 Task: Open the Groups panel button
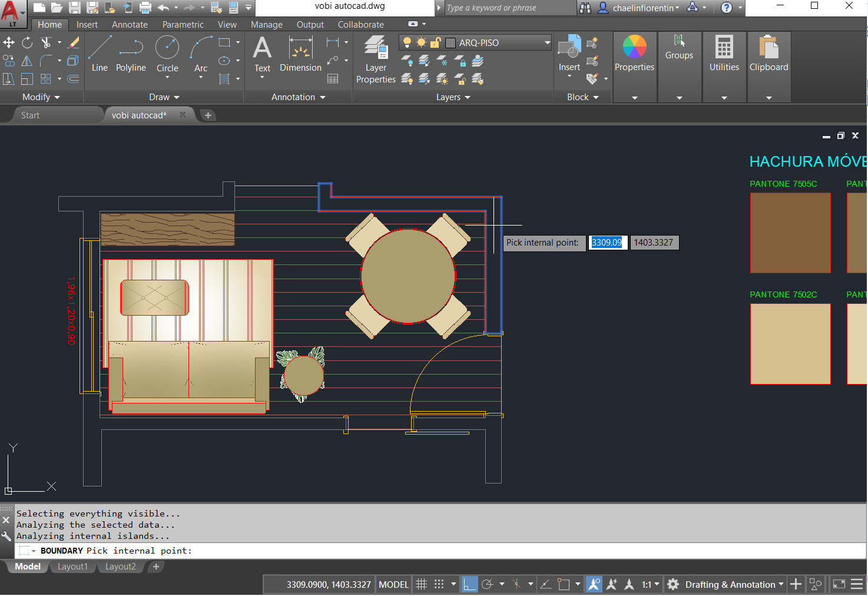pyautogui.click(x=680, y=67)
